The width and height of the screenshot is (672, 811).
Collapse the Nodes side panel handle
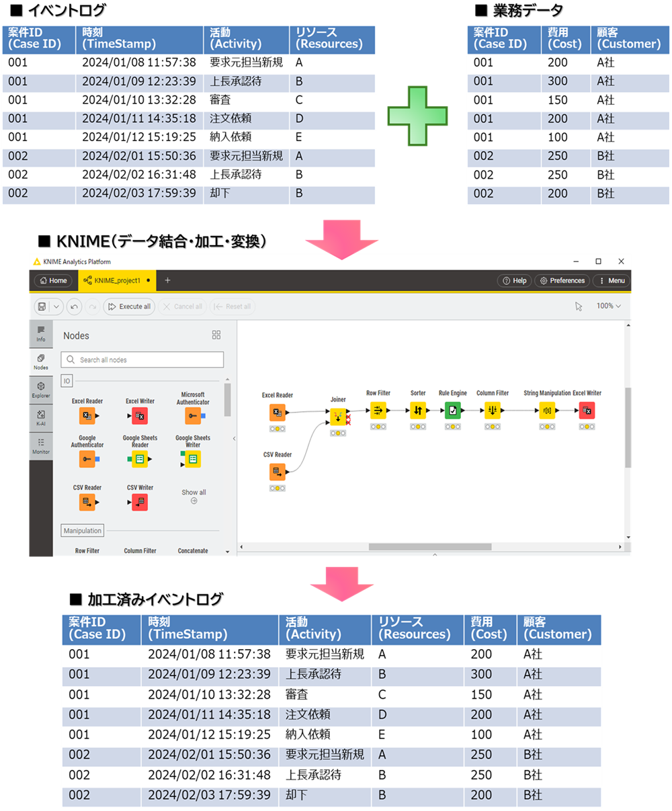tap(234, 439)
